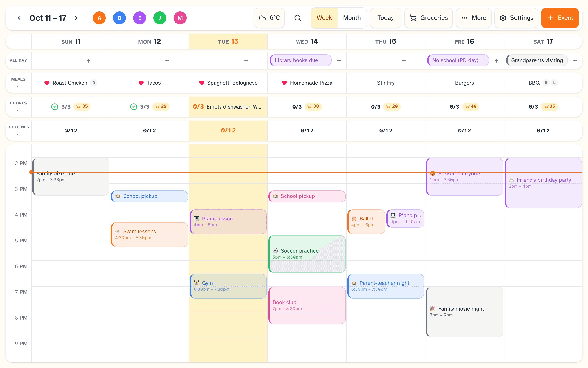Add all-day event on Wednesday 14
This screenshot has width=588, height=368.
click(x=339, y=60)
